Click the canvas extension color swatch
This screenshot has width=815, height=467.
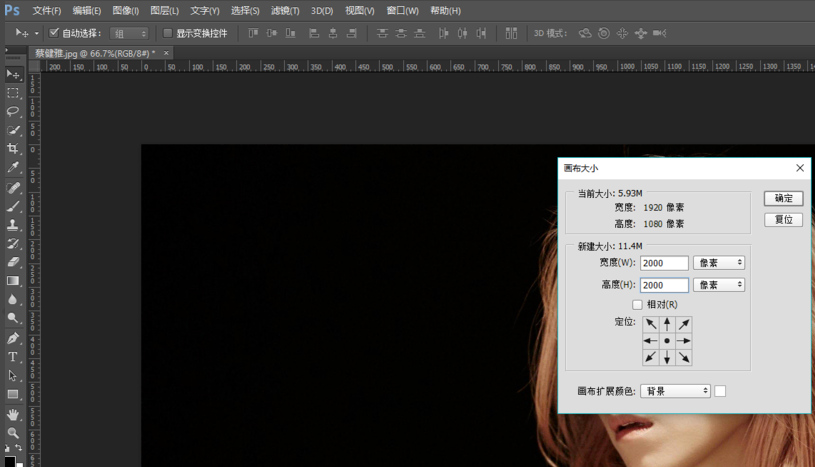click(x=720, y=391)
